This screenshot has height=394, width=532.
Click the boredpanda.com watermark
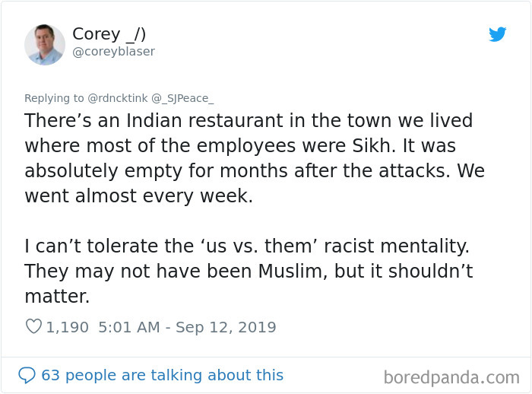451,377
